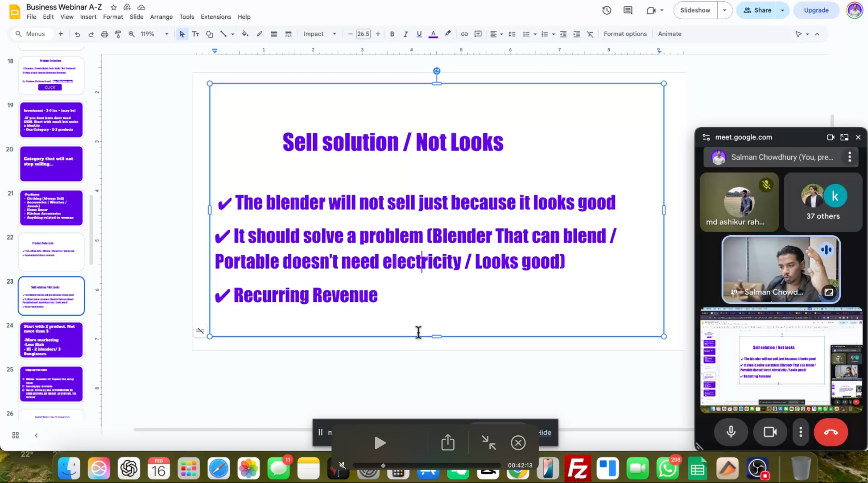Select the paint format tool
Image resolution: width=868 pixels, height=483 pixels.
click(x=118, y=34)
